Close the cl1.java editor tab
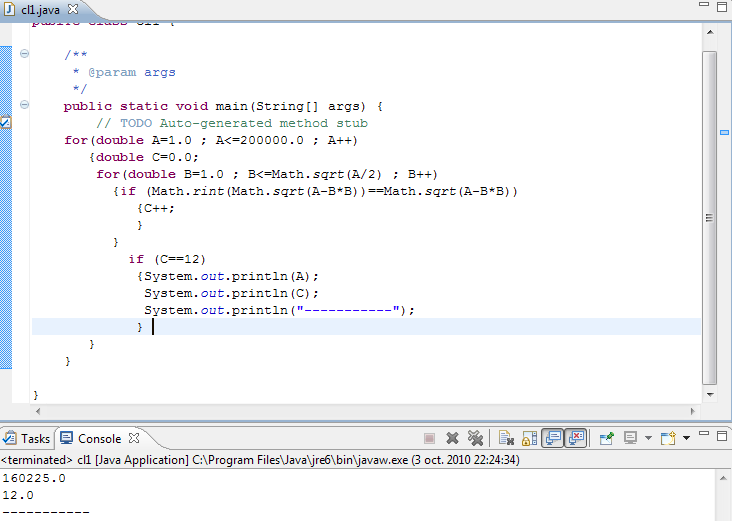732x521 pixels. pyautogui.click(x=72, y=8)
